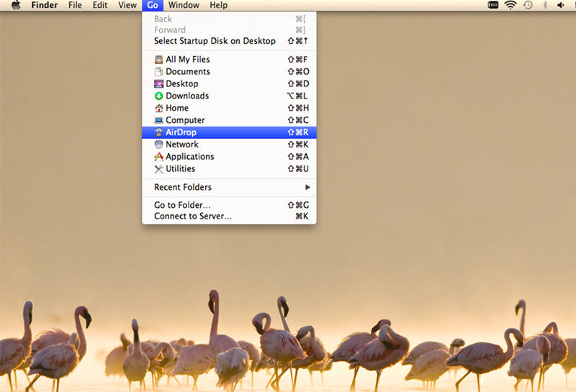576x392 pixels.
Task: Choose Select Startup Disk on Desktop
Action: click(229, 41)
